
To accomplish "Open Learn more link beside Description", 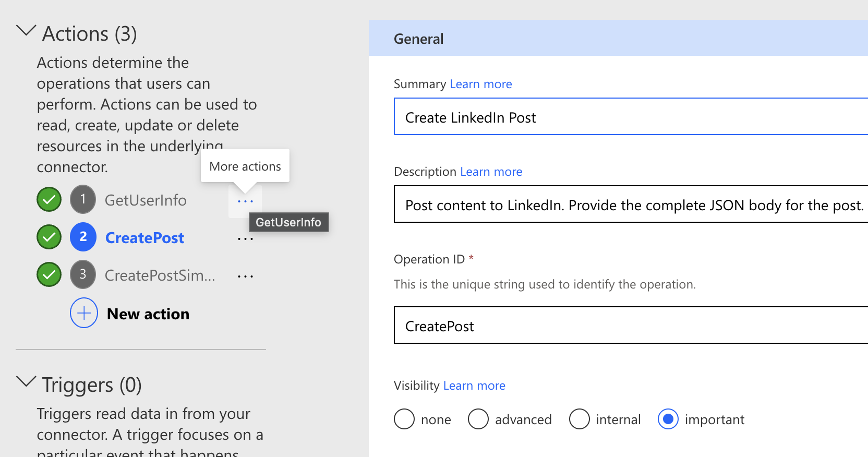I will (x=491, y=172).
